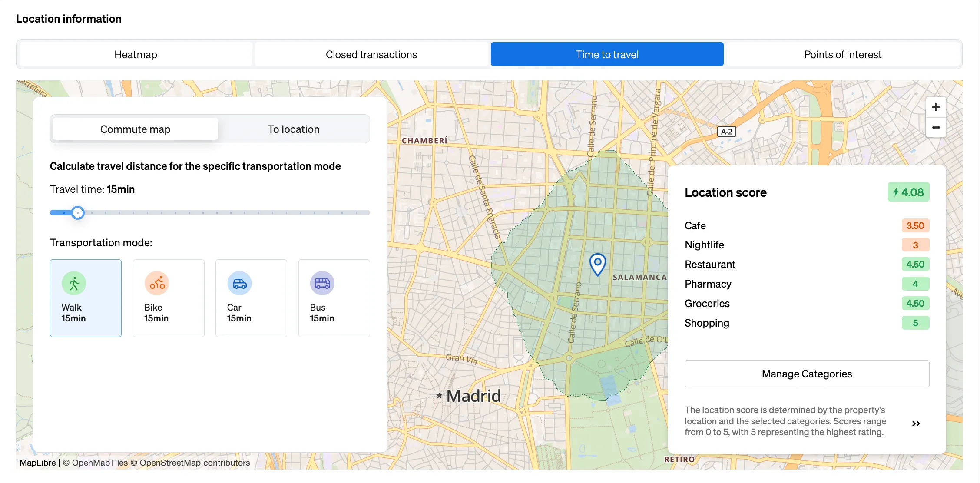
Task: Click the Groceries score 4.50 badge
Action: pos(915,303)
